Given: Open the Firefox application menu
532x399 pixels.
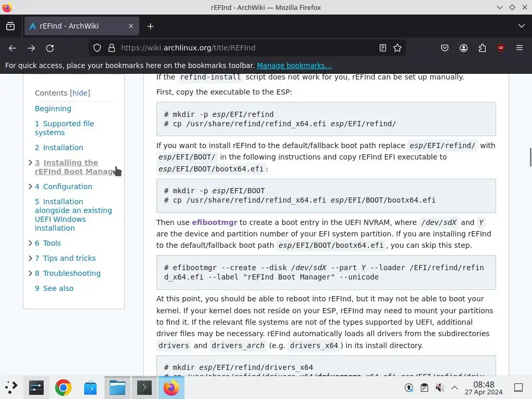Looking at the screenshot, I should tap(520, 48).
